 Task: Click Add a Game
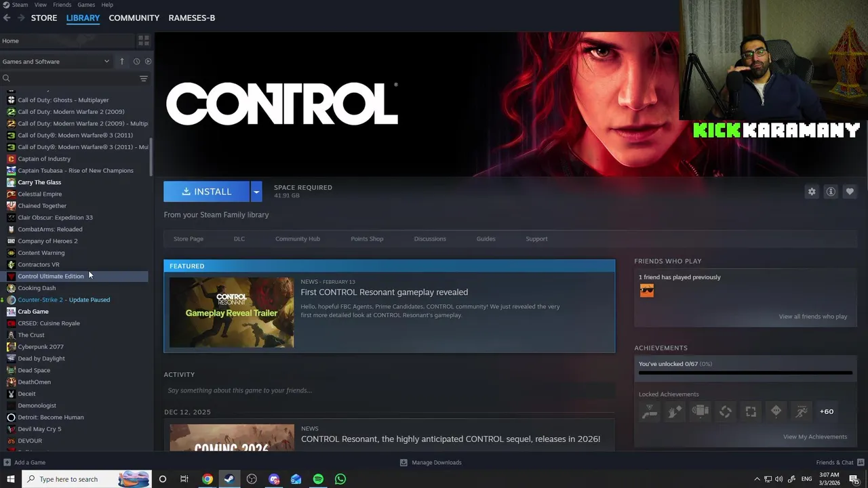pos(24,462)
